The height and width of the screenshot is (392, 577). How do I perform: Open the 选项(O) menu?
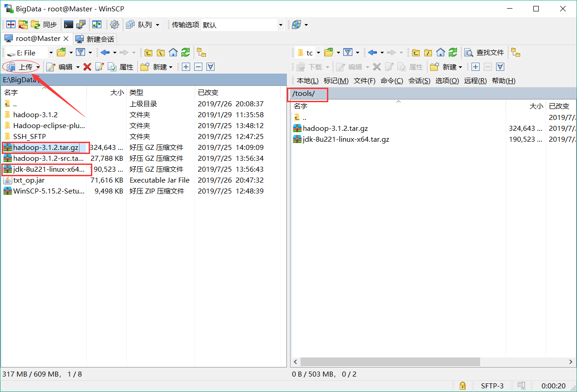(x=447, y=81)
